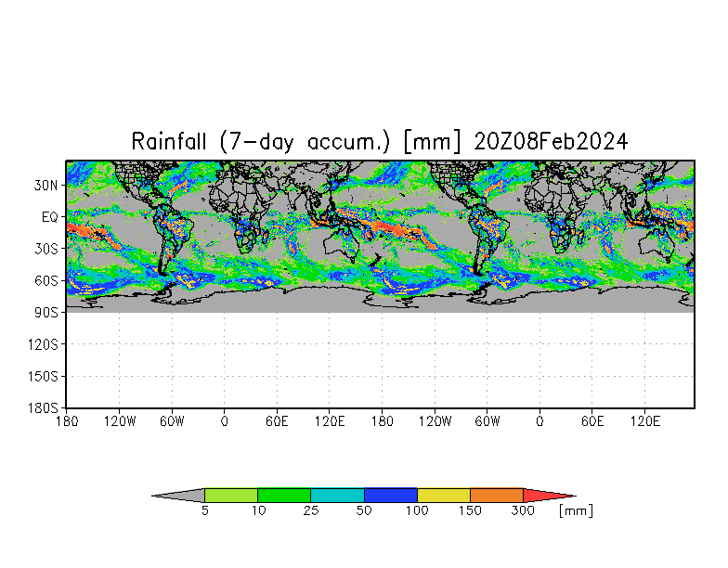Click the chart title 'Rainfall (7-day accum.) [mm] 20Z08Feb2024'
The width and height of the screenshot is (728, 568).
tap(380, 141)
